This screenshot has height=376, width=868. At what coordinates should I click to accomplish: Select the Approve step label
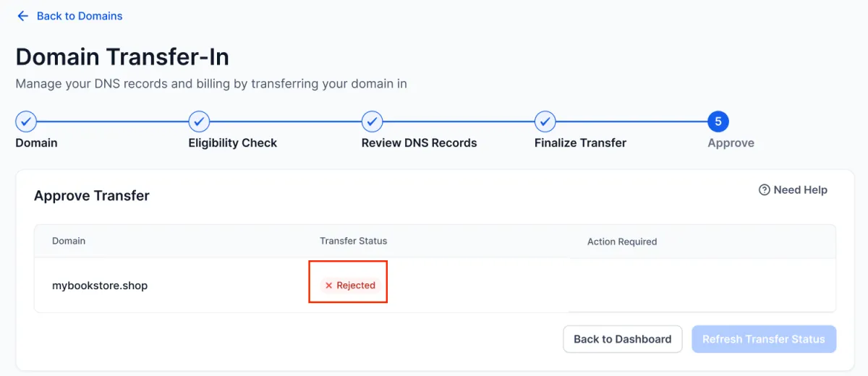click(731, 143)
